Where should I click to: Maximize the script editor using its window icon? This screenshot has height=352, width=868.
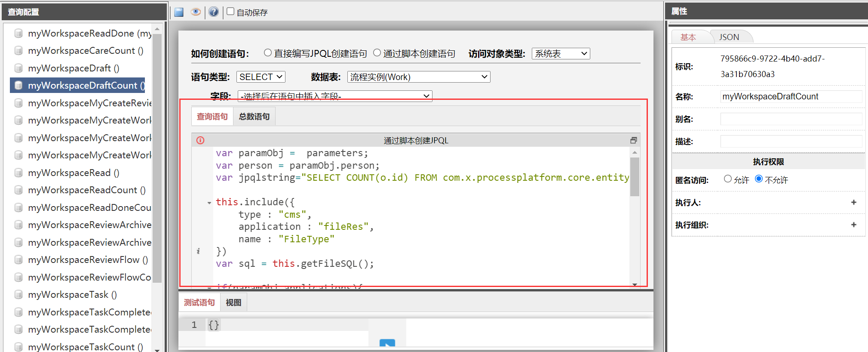633,140
